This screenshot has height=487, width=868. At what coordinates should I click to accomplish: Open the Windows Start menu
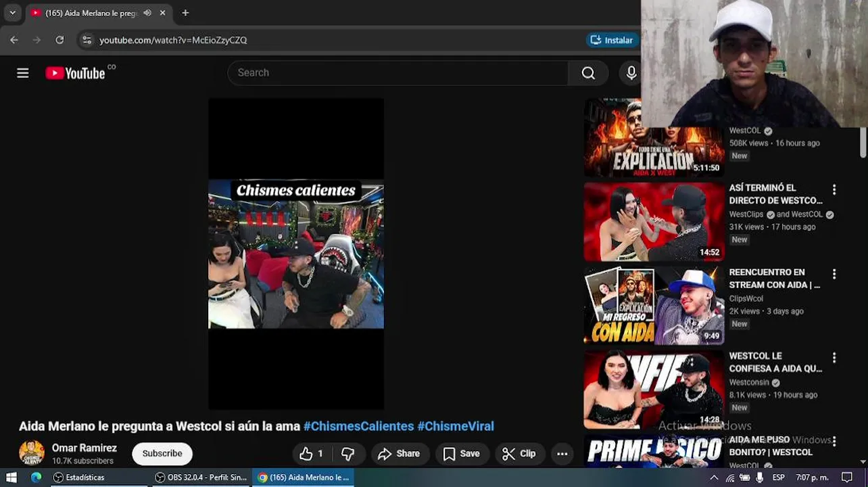coord(11,477)
